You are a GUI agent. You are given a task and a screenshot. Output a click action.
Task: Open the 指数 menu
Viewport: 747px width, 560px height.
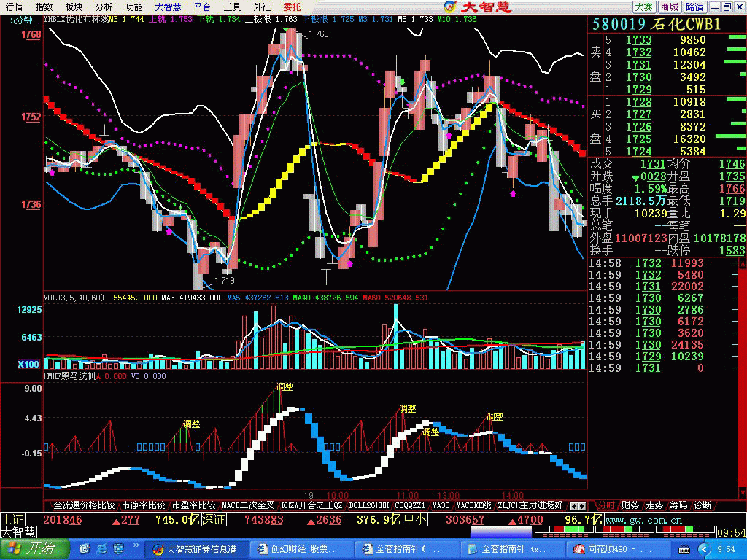[x=44, y=7]
